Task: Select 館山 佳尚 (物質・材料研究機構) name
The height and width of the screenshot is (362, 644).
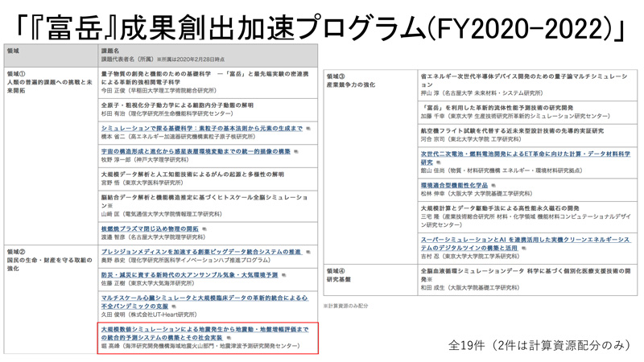Action: pos(502,170)
